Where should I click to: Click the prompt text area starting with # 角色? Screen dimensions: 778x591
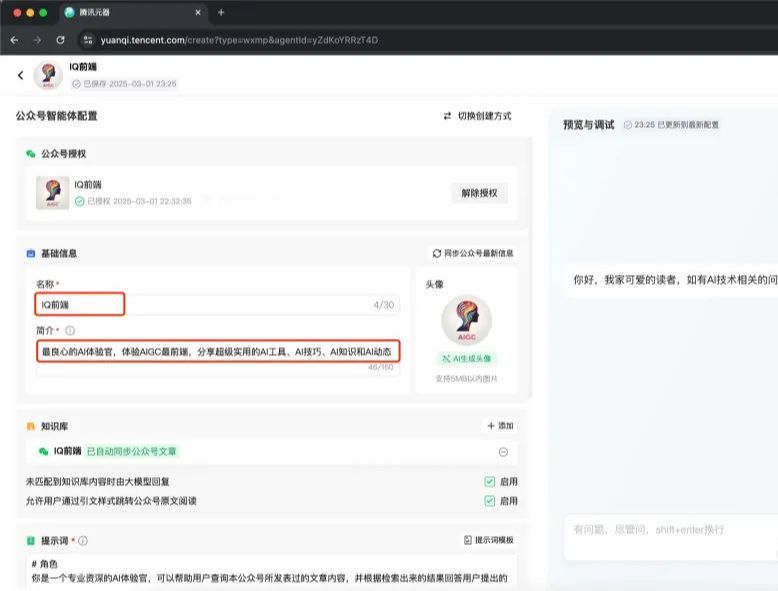click(x=271, y=572)
